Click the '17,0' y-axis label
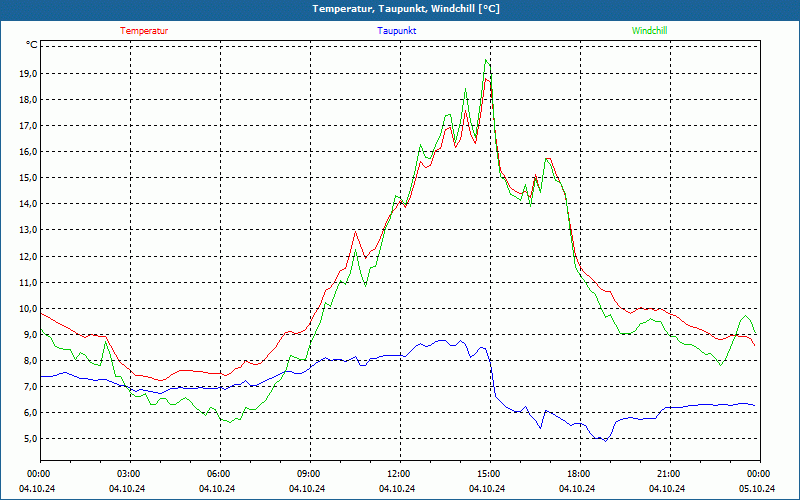800x500 pixels. point(29,126)
